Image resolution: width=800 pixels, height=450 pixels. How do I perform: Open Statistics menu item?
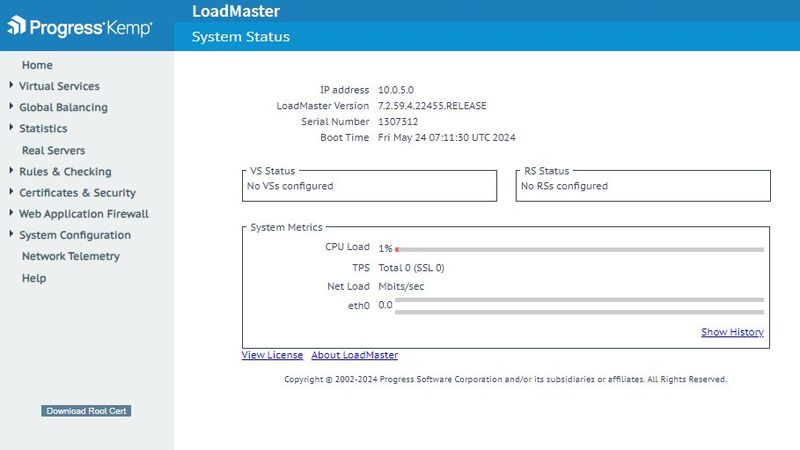coord(43,128)
